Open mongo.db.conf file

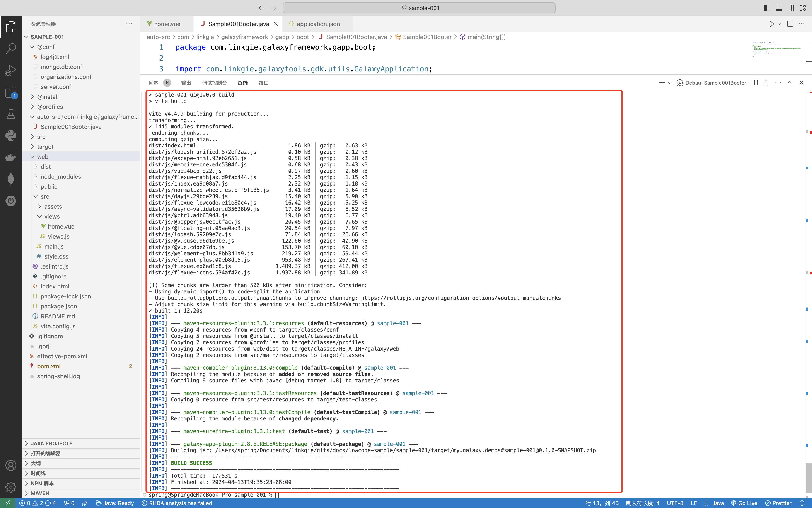tap(80, 67)
